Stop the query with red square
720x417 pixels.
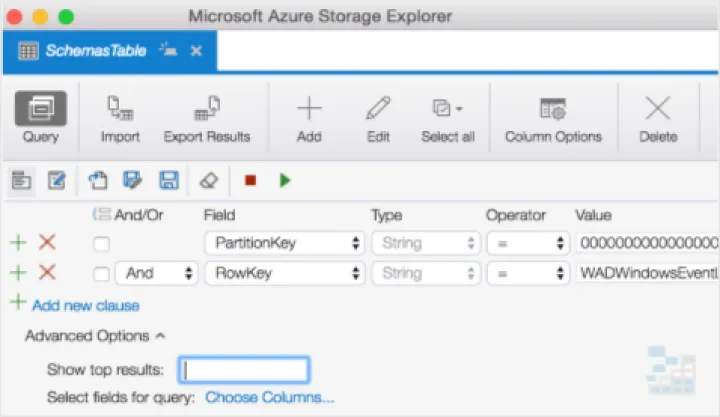[250, 180]
